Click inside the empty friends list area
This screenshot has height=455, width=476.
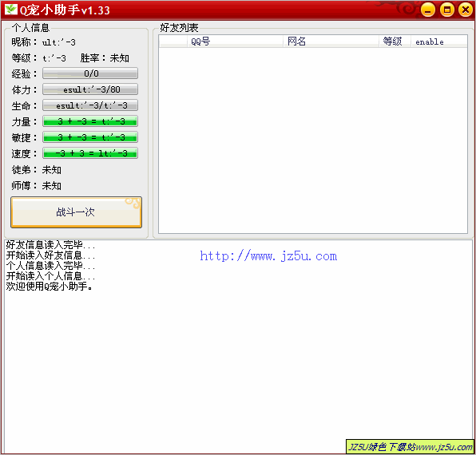[x=313, y=140]
